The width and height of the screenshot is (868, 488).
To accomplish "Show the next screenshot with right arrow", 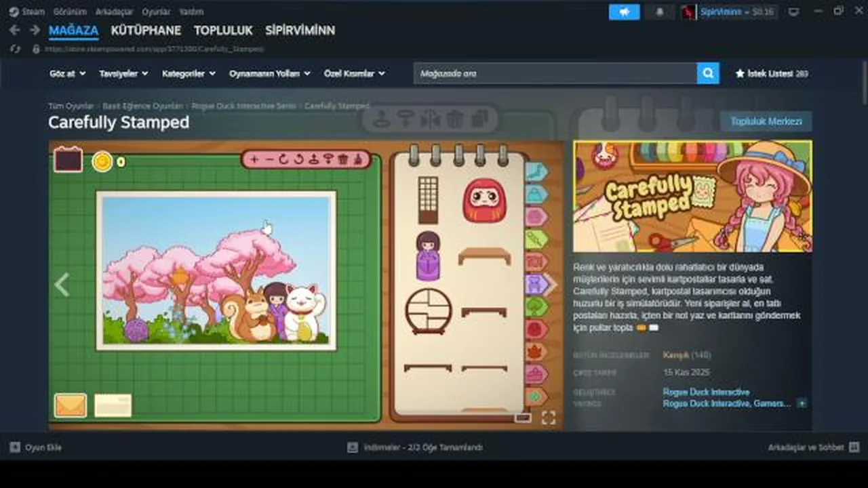I will pyautogui.click(x=551, y=285).
